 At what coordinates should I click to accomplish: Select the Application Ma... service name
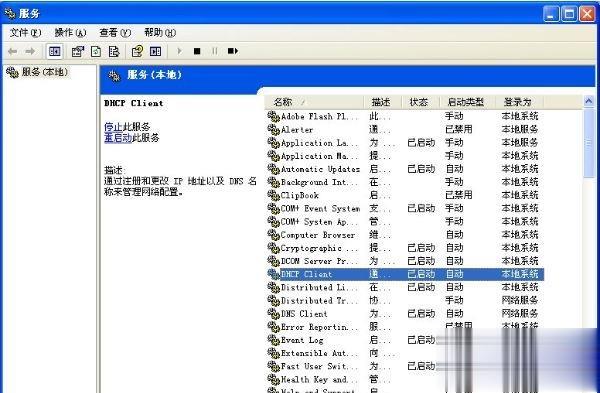point(319,156)
